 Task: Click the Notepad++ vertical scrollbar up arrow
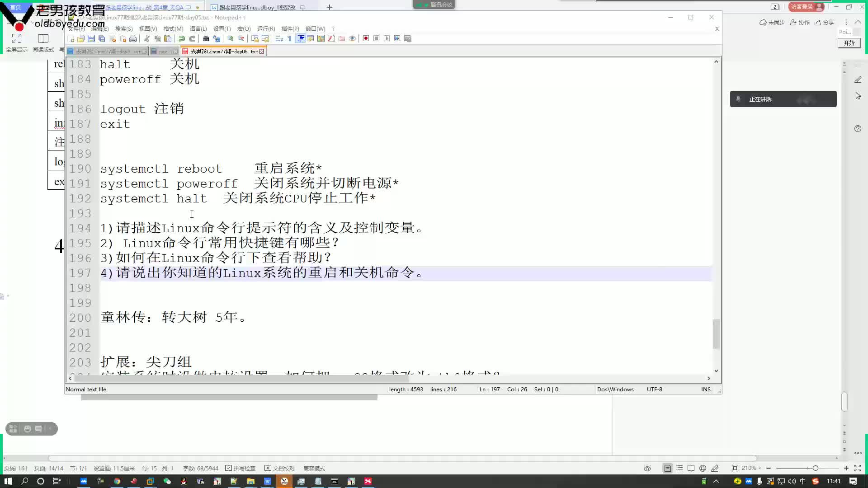[716, 61]
